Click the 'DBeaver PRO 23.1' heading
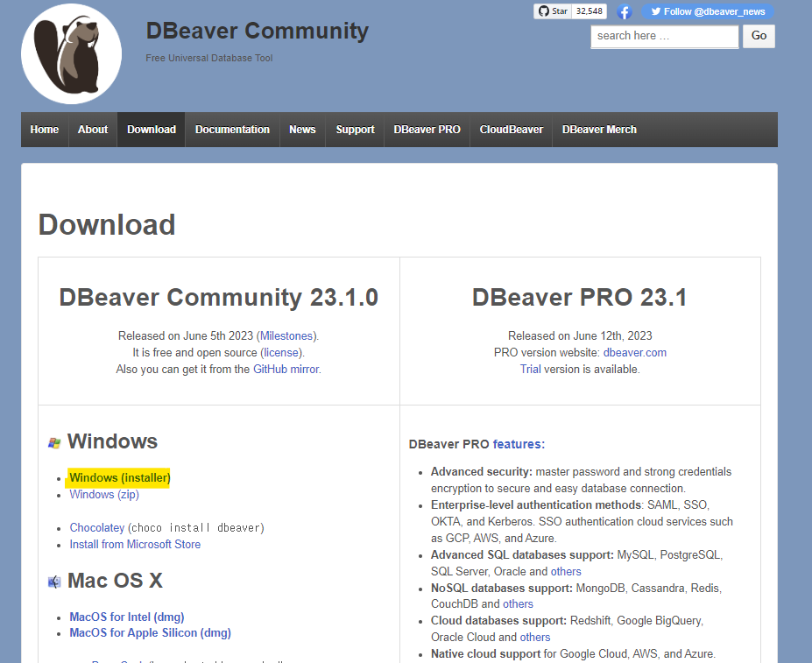The image size is (812, 663). pyautogui.click(x=580, y=297)
